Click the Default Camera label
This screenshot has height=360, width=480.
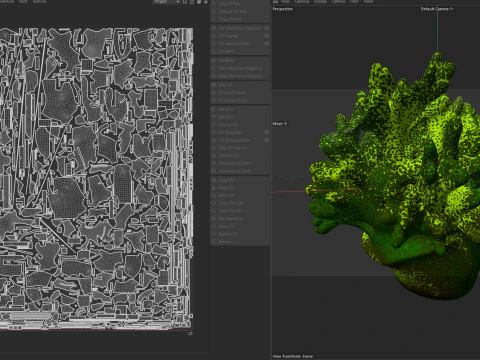434,9
